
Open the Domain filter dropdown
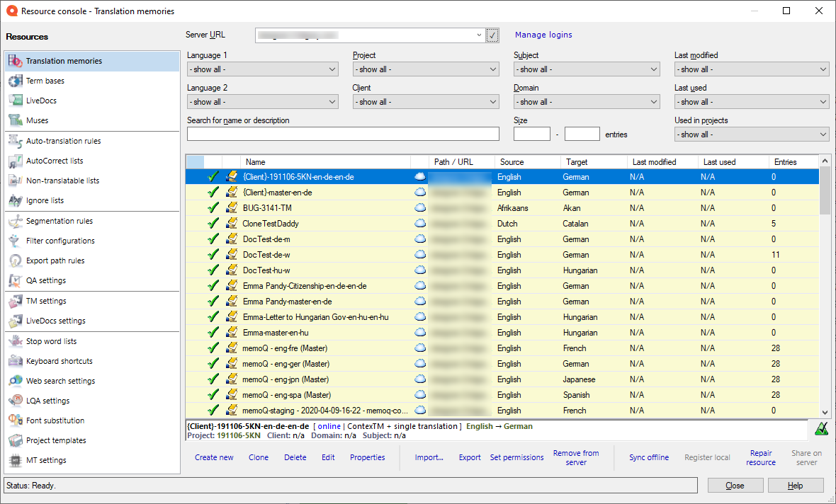click(587, 102)
